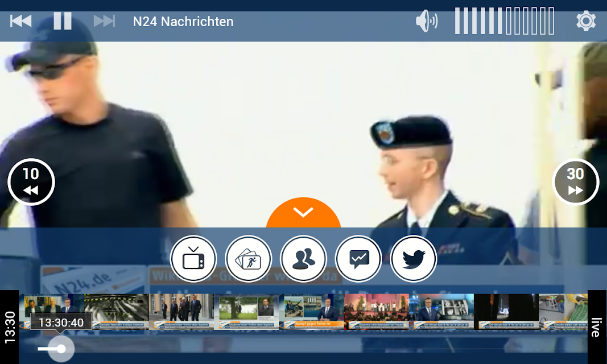
Task: Select the tunnel scene thumbnail
Action: pyautogui.click(x=116, y=312)
